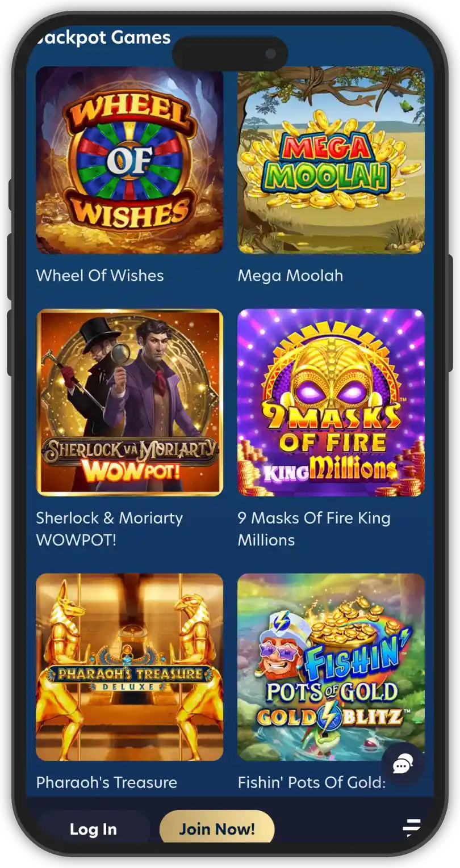Click the Gold Blitz logo on Fishin' tile
Image resolution: width=460 pixels, height=868 pixels.
point(331,716)
